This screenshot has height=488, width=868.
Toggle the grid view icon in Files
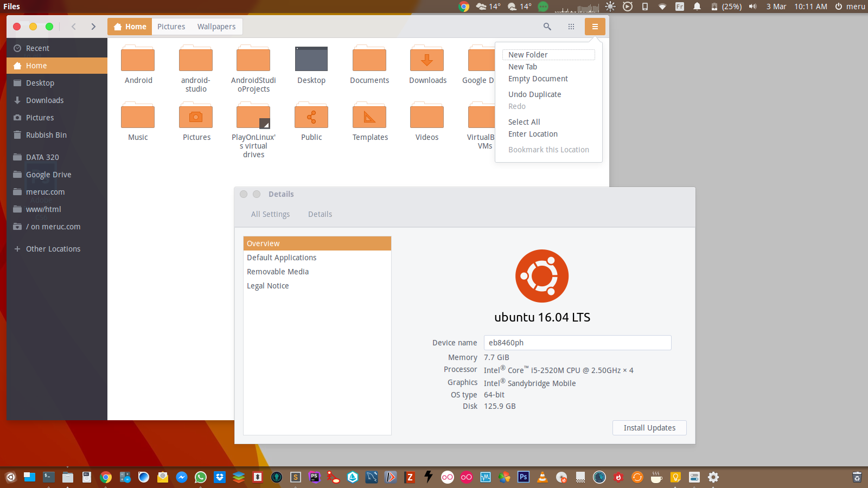[571, 27]
